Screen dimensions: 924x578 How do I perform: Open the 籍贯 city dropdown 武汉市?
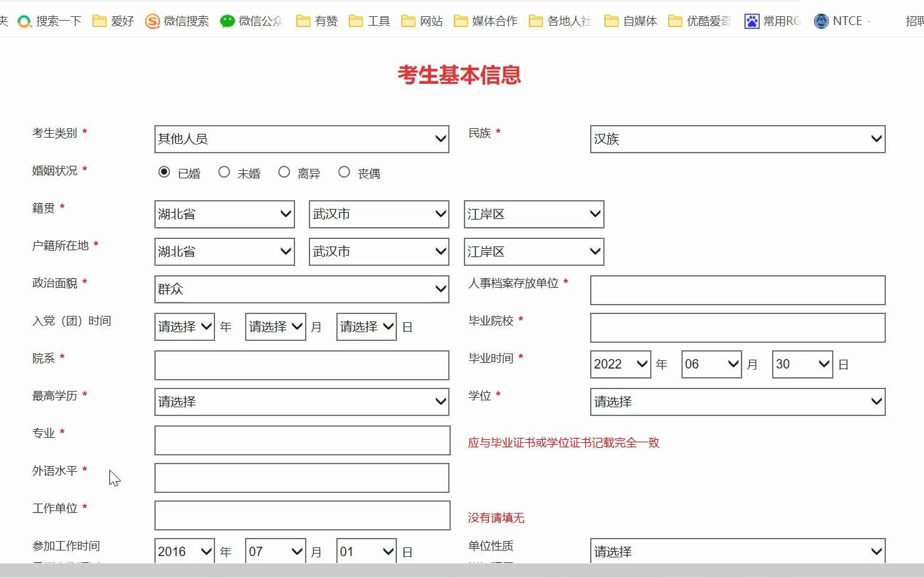click(x=379, y=214)
